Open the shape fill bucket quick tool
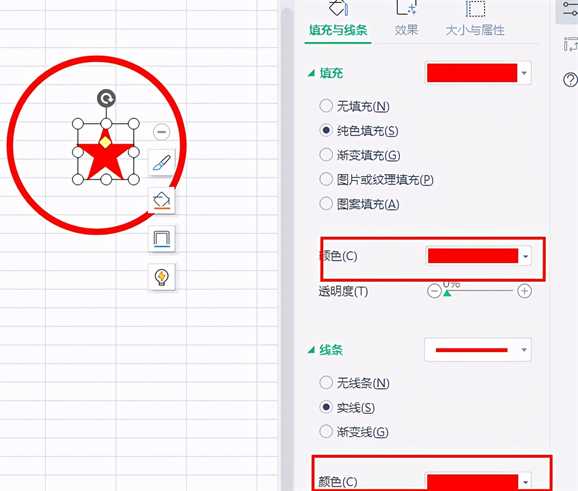The image size is (578, 491). (x=161, y=201)
